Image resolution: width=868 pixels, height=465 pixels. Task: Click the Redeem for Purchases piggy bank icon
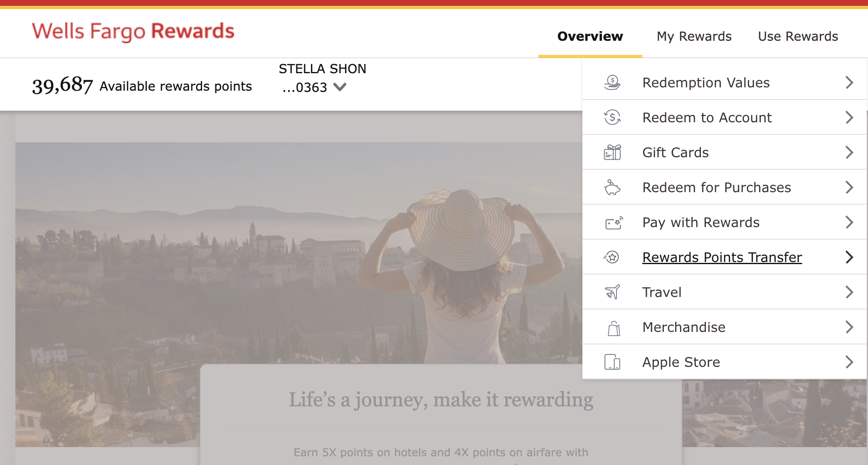tap(612, 187)
